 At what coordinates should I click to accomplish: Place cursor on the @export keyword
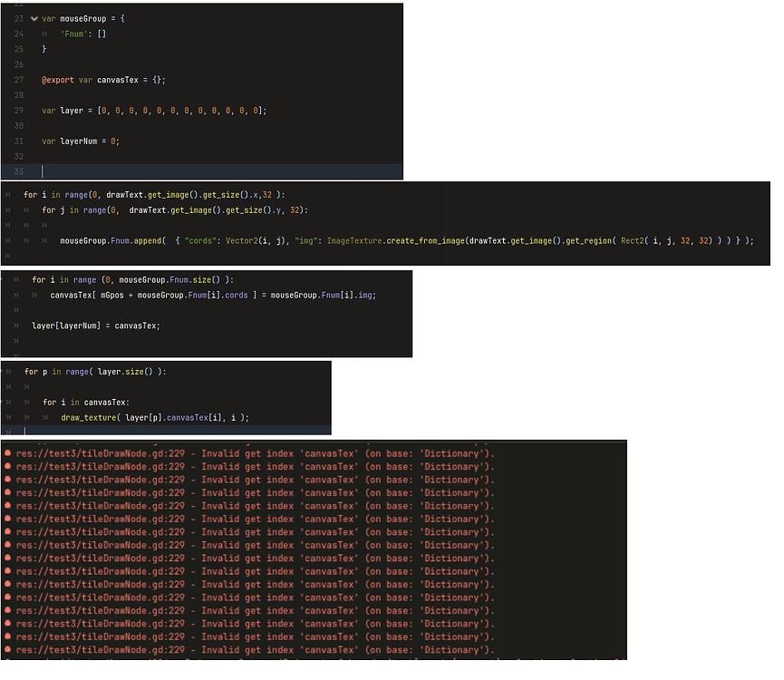[x=56, y=79]
